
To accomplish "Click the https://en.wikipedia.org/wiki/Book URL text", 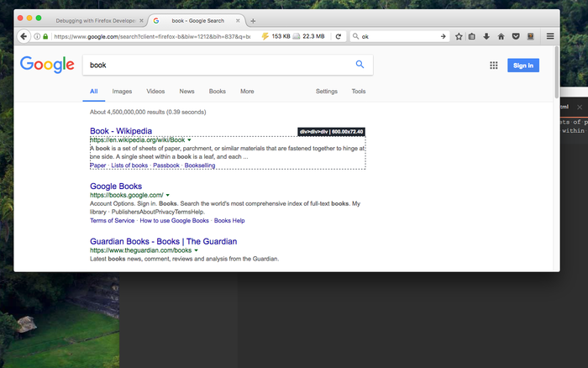I will tap(137, 140).
